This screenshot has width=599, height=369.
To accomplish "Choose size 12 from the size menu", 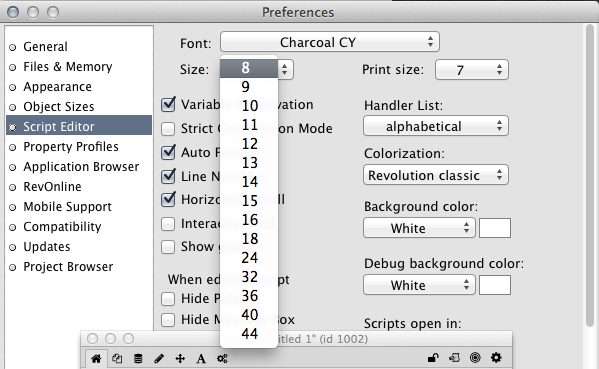I will (249, 144).
